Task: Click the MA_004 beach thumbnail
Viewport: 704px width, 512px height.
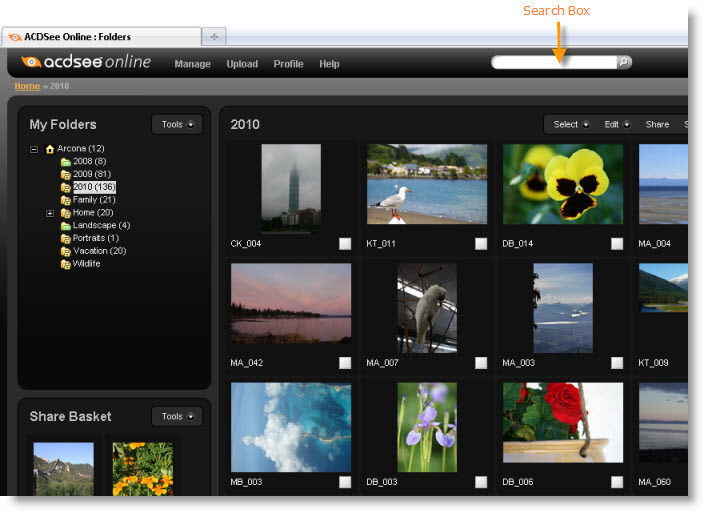Action: tap(663, 184)
